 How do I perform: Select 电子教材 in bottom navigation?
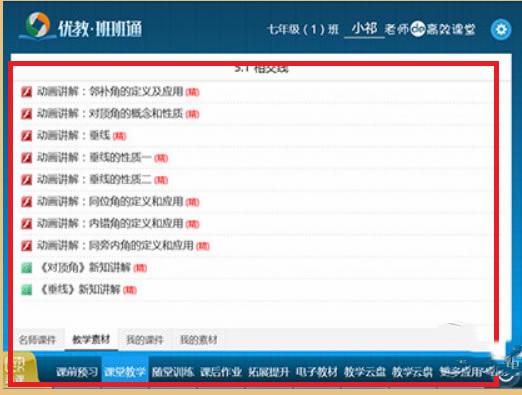click(x=317, y=372)
